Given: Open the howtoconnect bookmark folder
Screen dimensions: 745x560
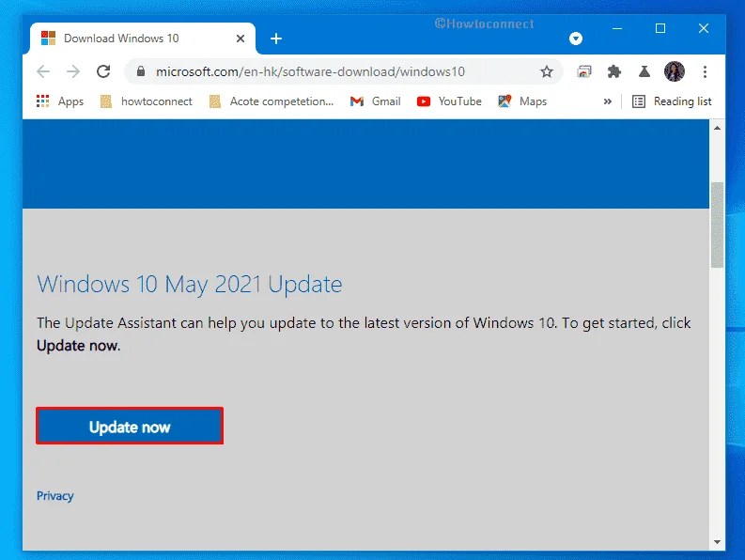Looking at the screenshot, I should 147,101.
